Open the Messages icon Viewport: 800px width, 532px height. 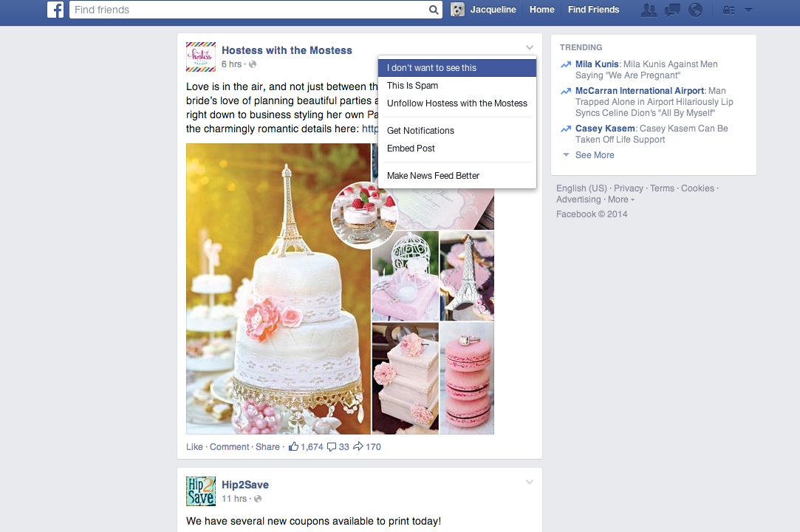672,10
